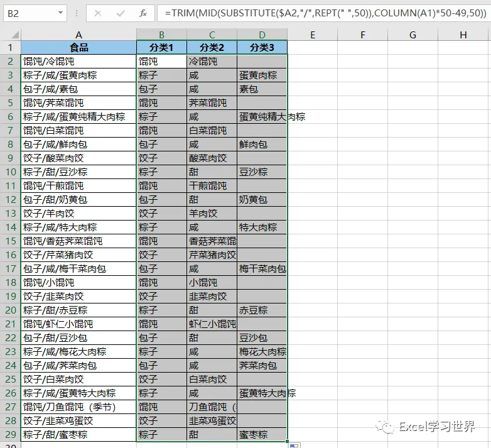
Task: Select cell containing 粽子/甜/蜜枣粽
Action: click(78, 435)
